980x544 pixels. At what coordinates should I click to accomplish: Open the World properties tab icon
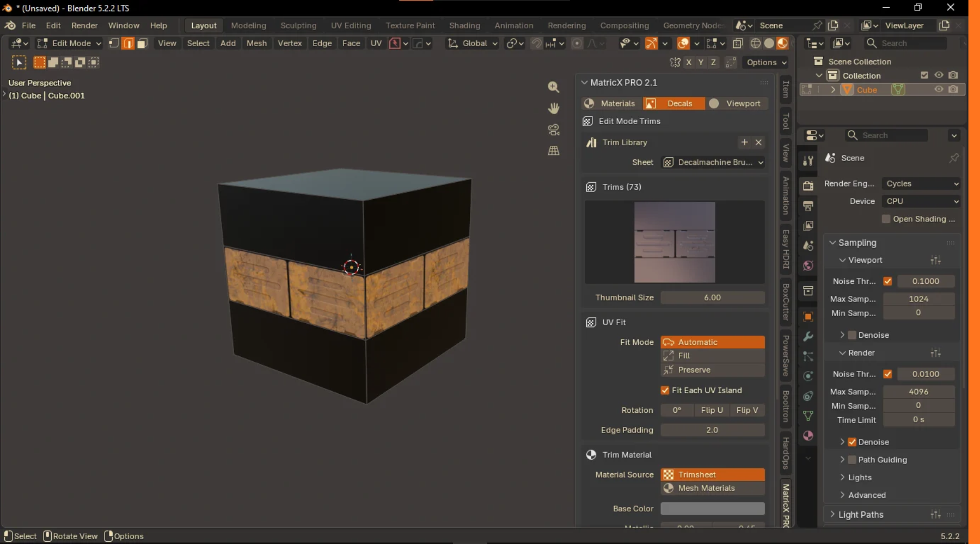point(808,265)
